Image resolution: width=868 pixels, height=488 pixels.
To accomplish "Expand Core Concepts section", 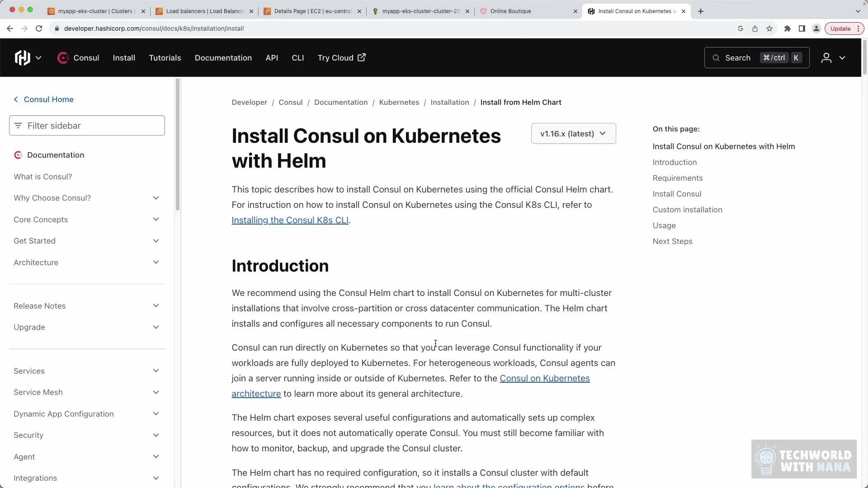I will click(87, 220).
